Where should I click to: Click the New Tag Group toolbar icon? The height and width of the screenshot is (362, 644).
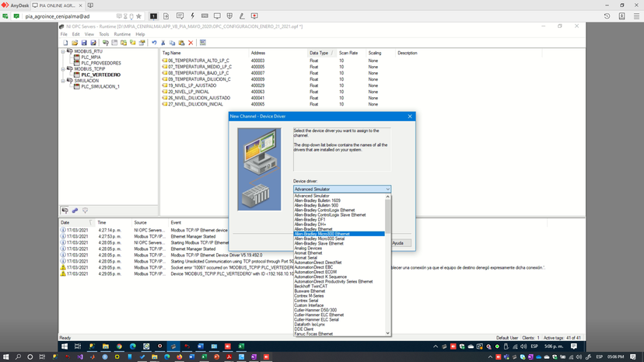pyautogui.click(x=124, y=43)
